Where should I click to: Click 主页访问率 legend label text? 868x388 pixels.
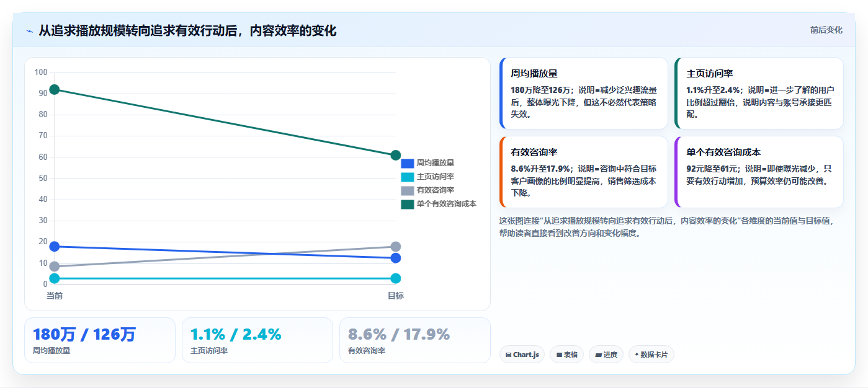click(436, 177)
